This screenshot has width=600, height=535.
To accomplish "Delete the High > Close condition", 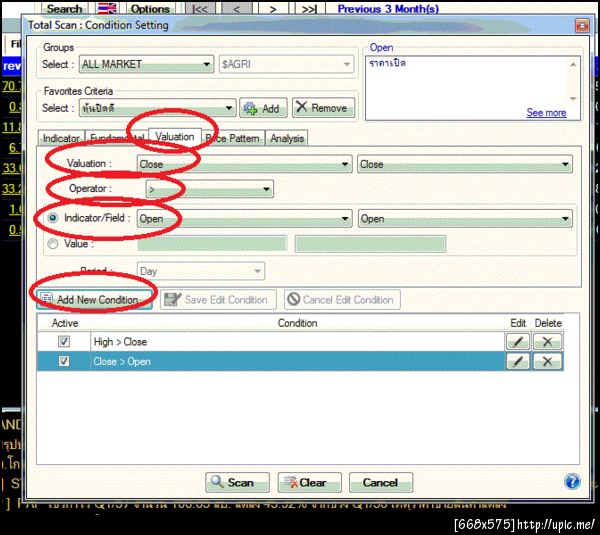I will pos(548,341).
